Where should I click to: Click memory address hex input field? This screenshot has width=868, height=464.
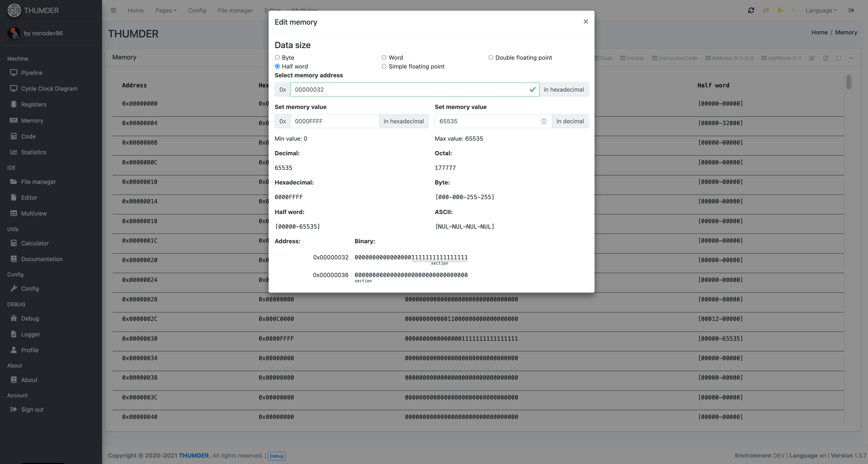point(414,89)
